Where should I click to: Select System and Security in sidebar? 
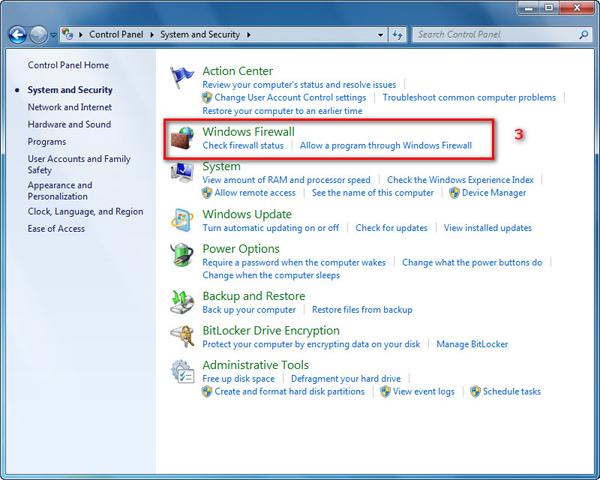(x=70, y=90)
